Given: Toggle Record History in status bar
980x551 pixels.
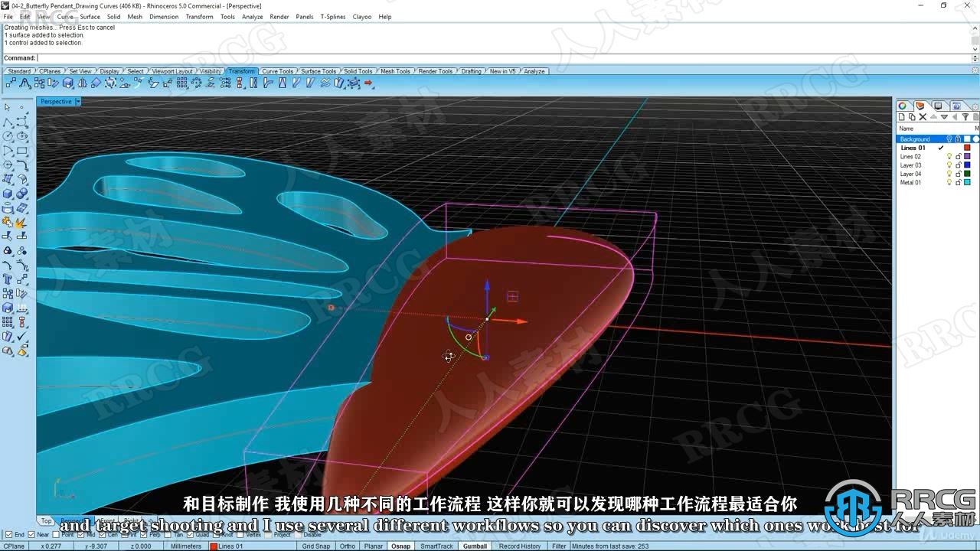Looking at the screenshot, I should tap(520, 546).
